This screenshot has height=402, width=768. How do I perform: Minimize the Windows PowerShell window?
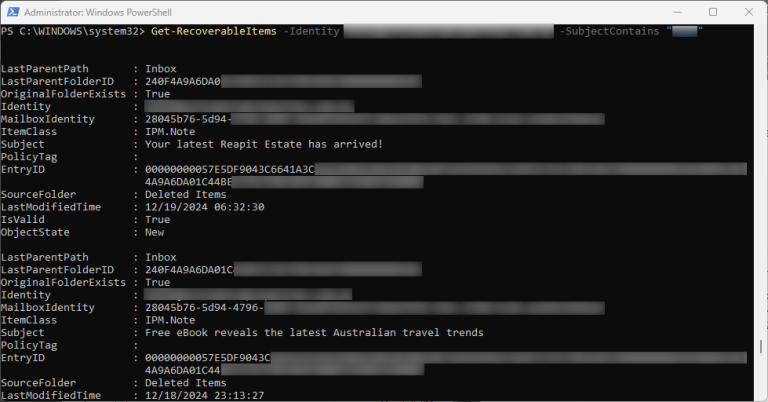pyautogui.click(x=678, y=12)
